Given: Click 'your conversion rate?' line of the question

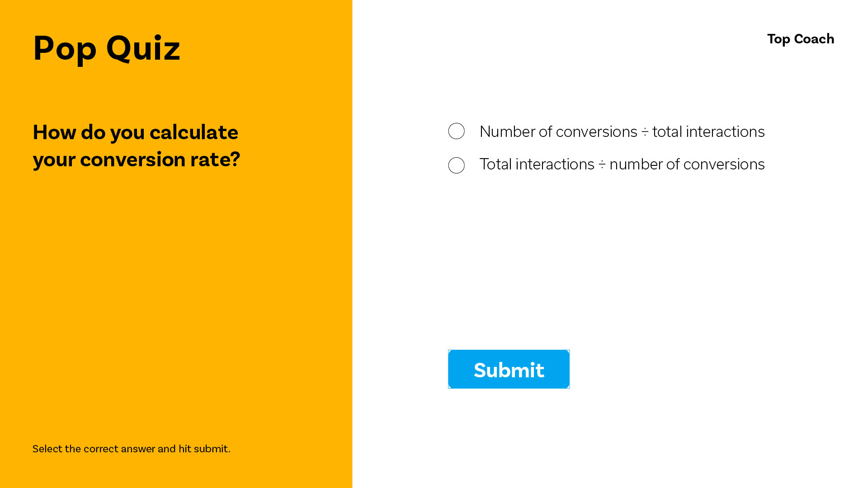Looking at the screenshot, I should pos(136,159).
